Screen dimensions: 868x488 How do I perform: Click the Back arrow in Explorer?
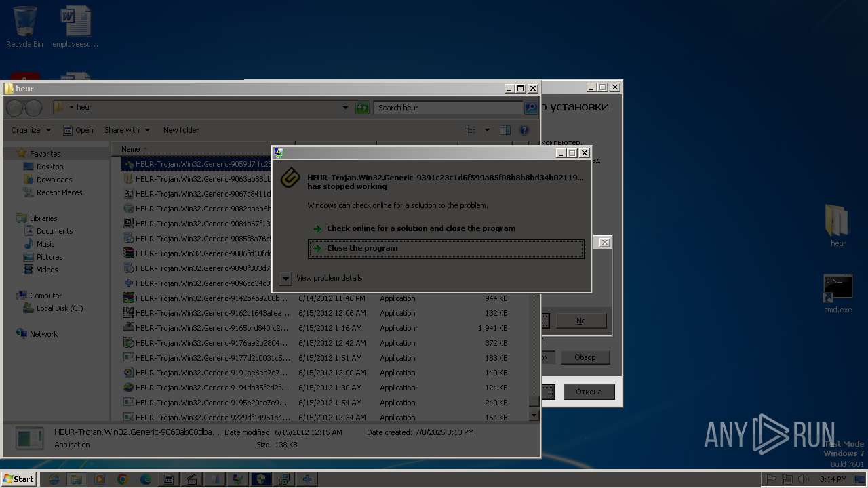point(14,108)
